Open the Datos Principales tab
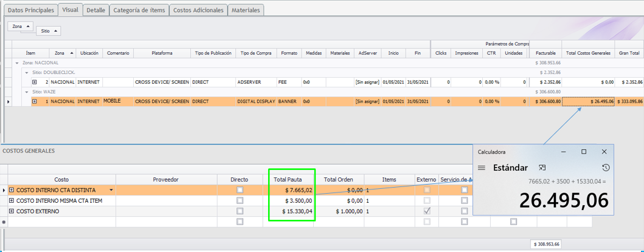 click(31, 10)
